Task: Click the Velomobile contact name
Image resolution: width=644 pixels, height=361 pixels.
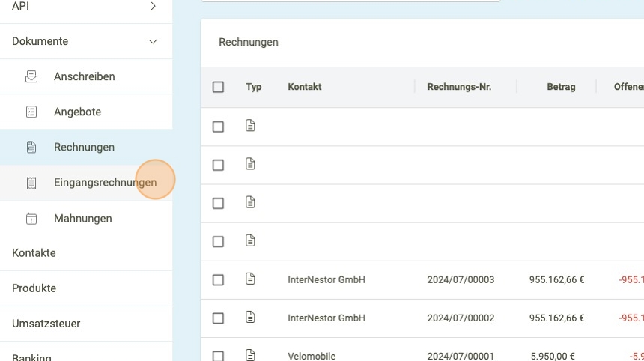Action: pos(312,356)
